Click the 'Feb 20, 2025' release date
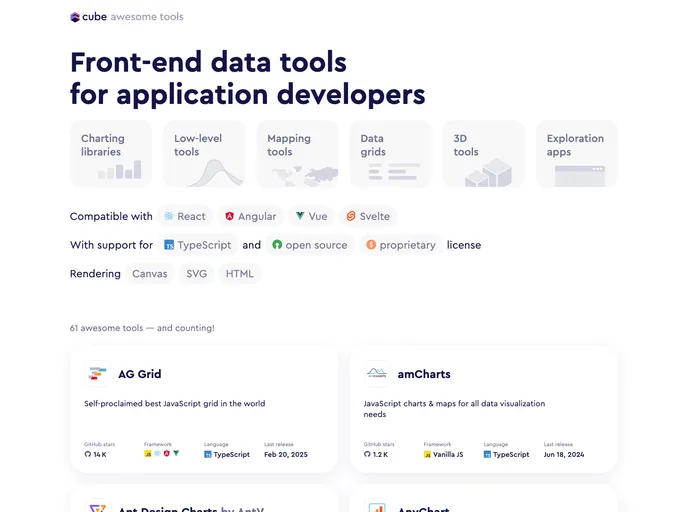The image size is (688, 512). (x=286, y=455)
